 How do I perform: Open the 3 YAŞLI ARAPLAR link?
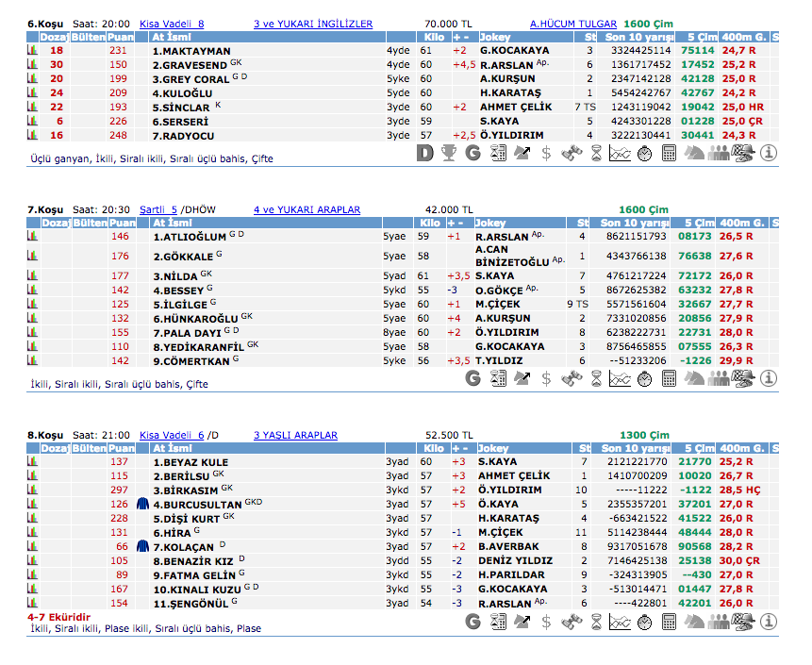295,435
